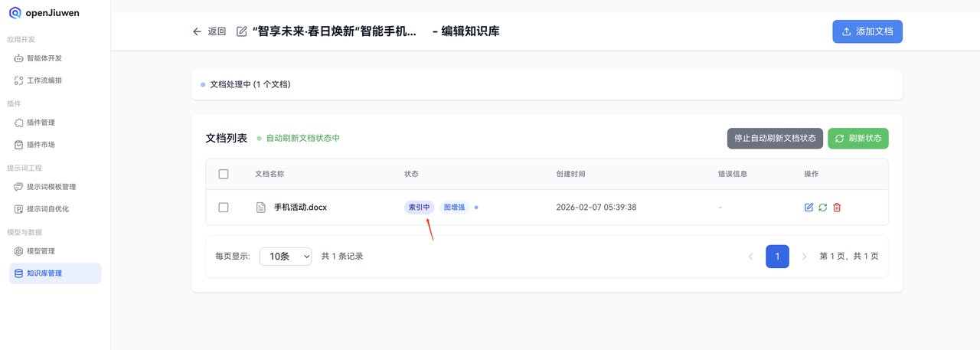The width and height of the screenshot is (980, 350).
Task: Click the 第 1 页, 共 1 页 text
Action: pos(849,257)
